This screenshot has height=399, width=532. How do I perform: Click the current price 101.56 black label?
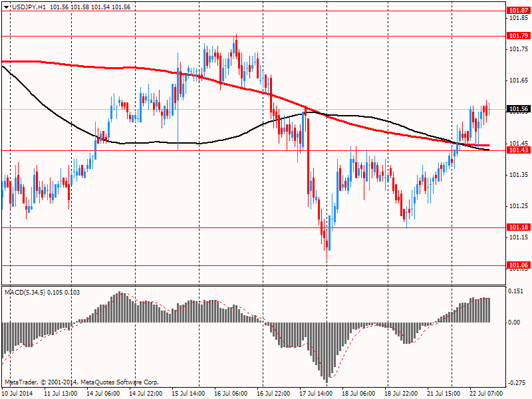point(519,109)
